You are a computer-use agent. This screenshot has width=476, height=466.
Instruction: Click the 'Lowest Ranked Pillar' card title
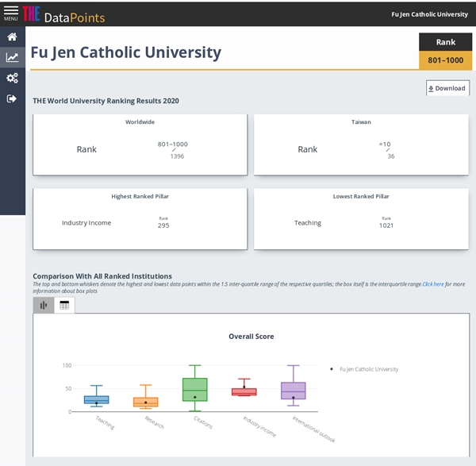coord(361,196)
